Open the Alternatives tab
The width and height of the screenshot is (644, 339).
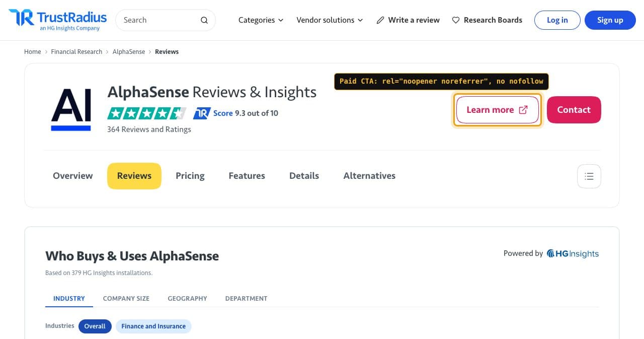[370, 176]
